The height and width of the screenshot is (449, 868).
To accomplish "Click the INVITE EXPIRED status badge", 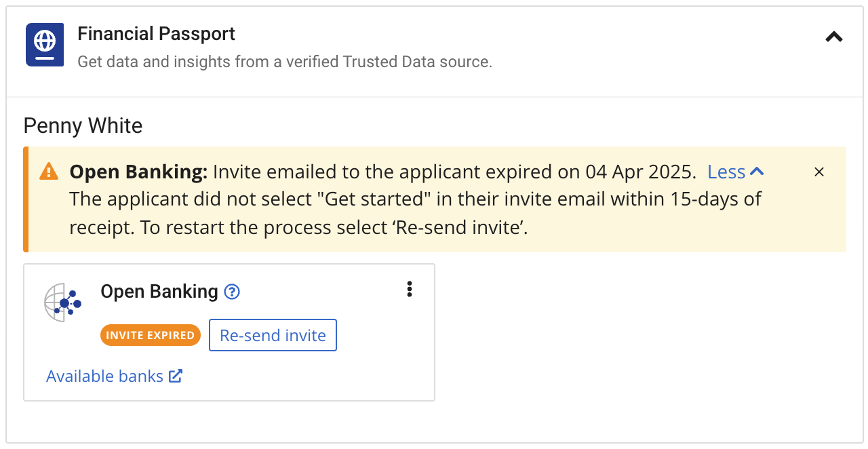I will [151, 335].
